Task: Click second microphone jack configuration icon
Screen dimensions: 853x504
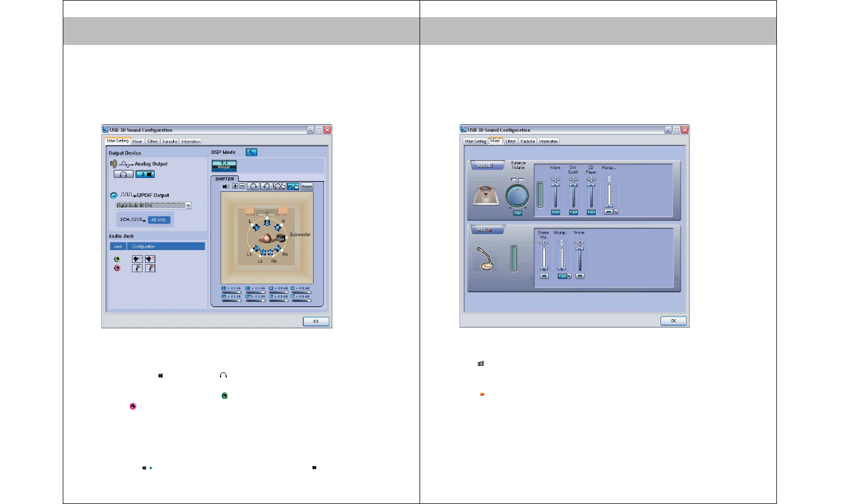Action: [150, 268]
